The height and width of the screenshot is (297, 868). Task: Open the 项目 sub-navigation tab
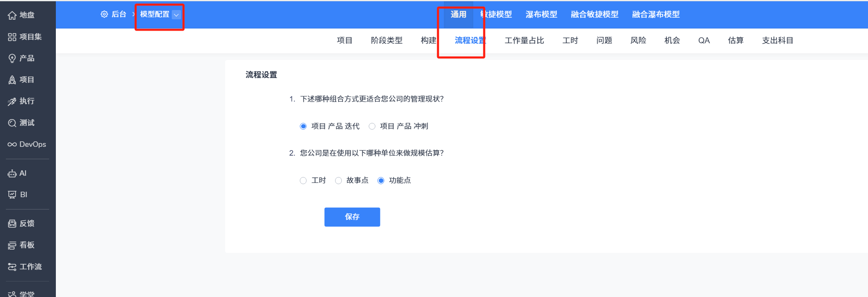pos(344,40)
